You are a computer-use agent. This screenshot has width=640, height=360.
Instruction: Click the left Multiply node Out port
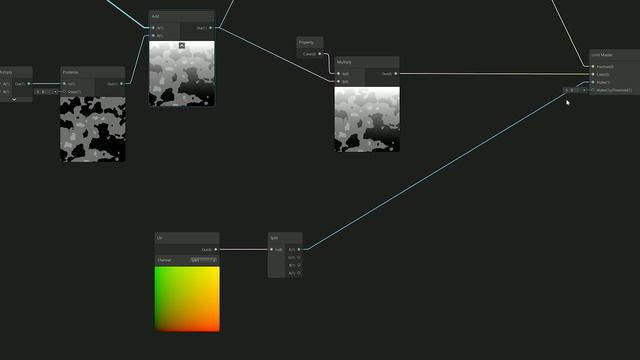(29, 84)
